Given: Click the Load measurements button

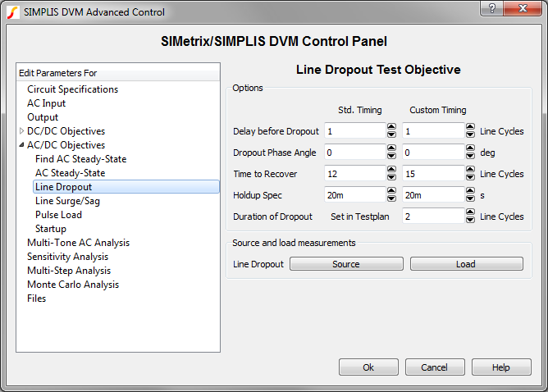Looking at the screenshot, I should tap(466, 264).
